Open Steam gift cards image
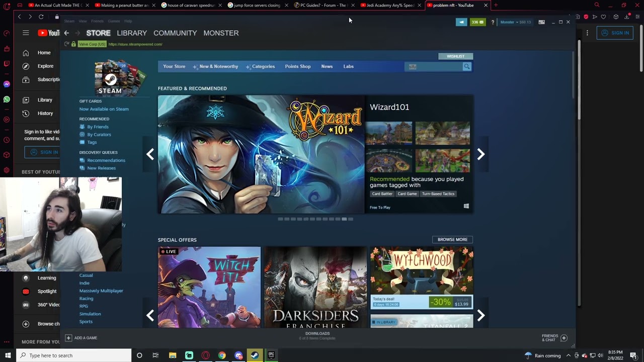Image resolution: width=644 pixels, height=362 pixels. pyautogui.click(x=120, y=78)
